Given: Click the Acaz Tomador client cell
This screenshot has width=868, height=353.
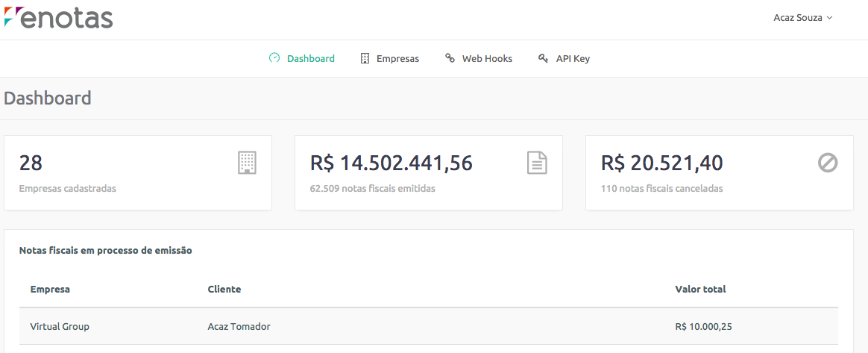Looking at the screenshot, I should [239, 326].
